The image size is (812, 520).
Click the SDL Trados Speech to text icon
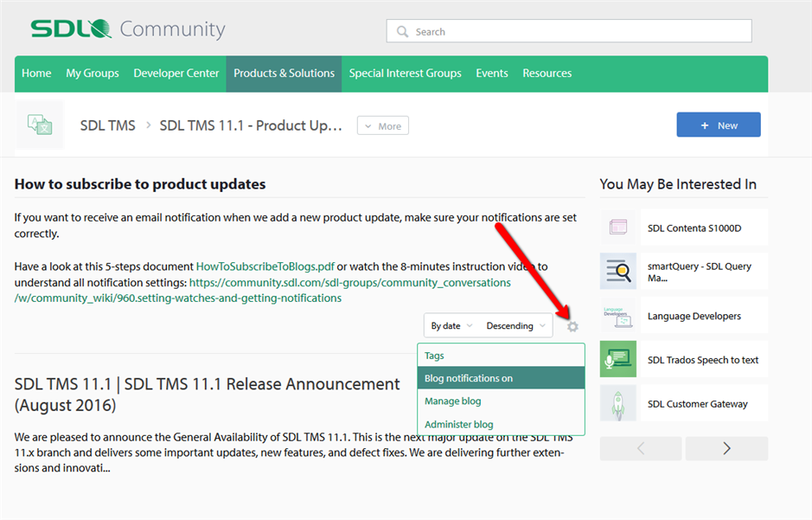617,359
